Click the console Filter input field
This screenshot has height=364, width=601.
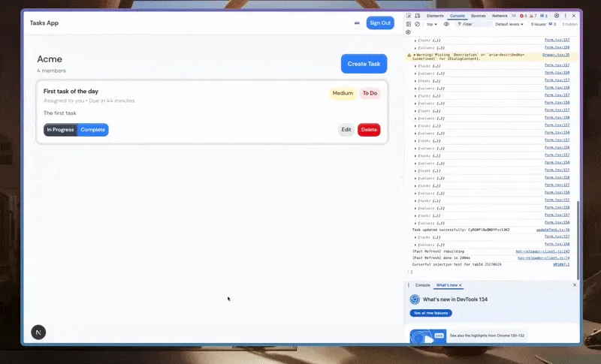(473, 24)
